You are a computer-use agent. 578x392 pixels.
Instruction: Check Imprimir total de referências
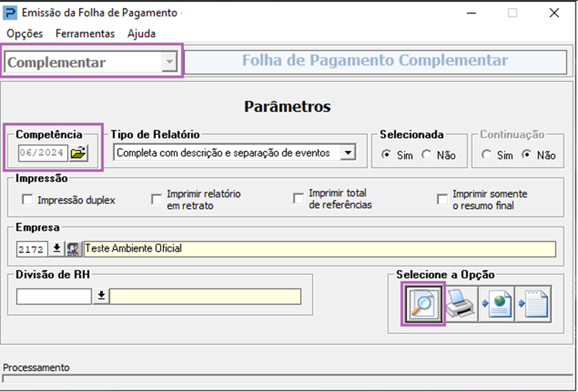pos(298,198)
